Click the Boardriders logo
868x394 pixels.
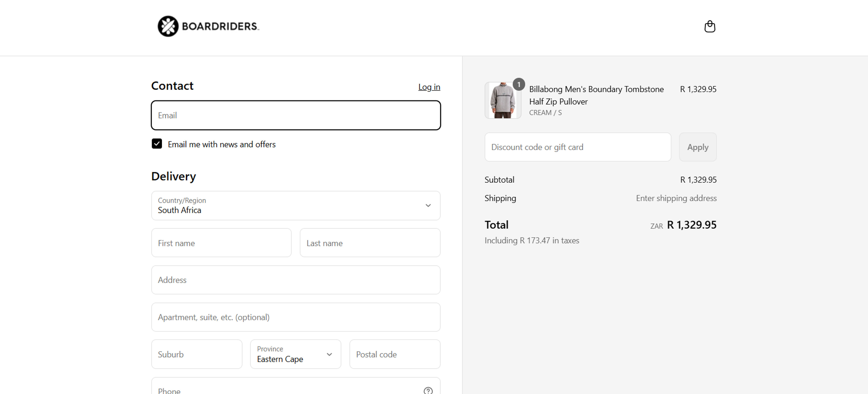208,26
